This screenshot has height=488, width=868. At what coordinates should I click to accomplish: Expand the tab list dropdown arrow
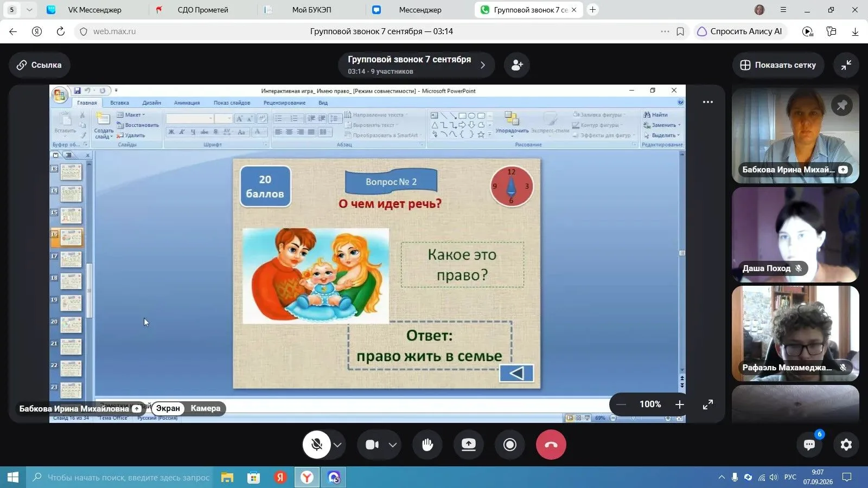coord(29,10)
